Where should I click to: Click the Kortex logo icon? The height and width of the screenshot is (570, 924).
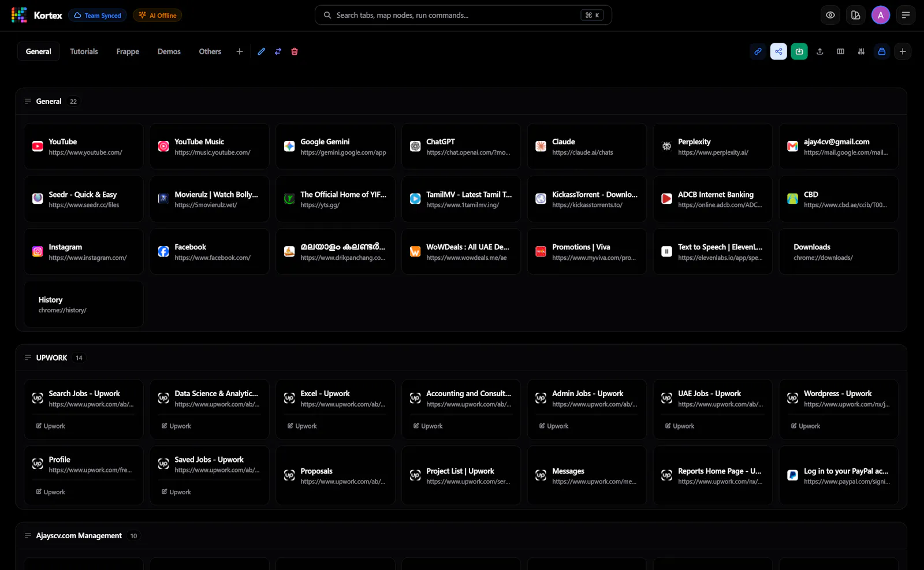[19, 15]
